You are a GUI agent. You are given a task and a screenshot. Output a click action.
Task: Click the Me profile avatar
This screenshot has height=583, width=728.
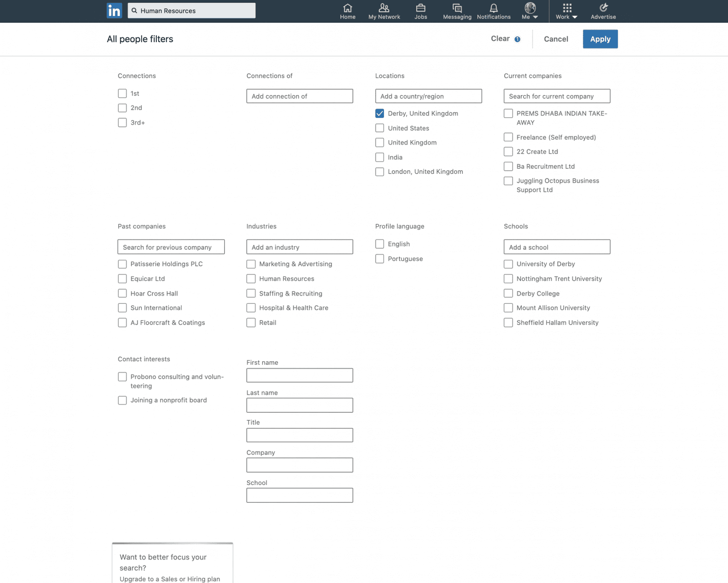point(530,8)
